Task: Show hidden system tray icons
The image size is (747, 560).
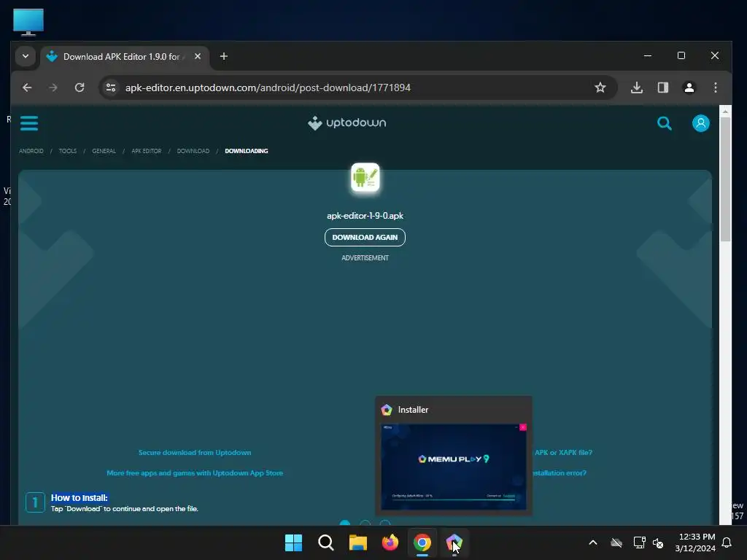Action: (593, 542)
